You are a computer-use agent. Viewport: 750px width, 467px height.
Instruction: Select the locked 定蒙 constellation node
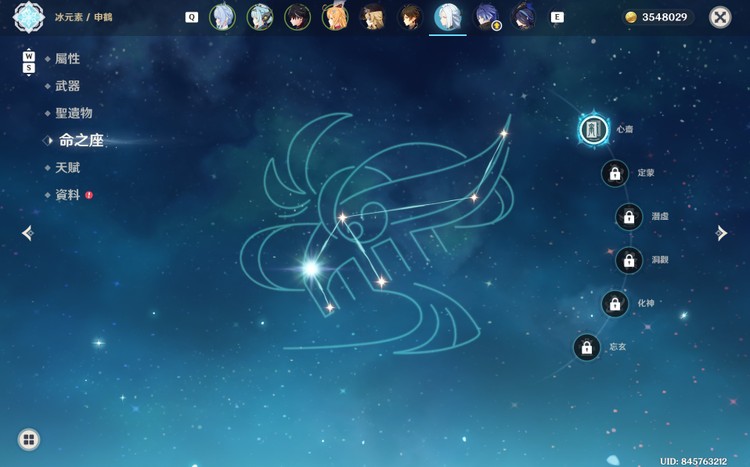click(x=615, y=173)
